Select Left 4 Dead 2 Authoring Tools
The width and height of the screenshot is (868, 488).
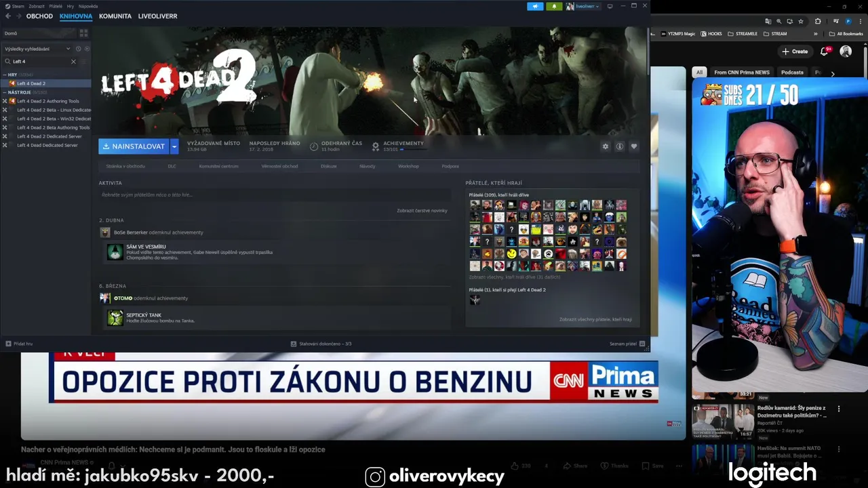click(x=45, y=101)
